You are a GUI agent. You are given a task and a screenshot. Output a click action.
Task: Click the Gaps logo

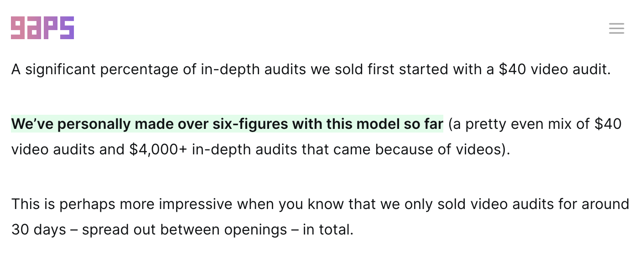42,28
